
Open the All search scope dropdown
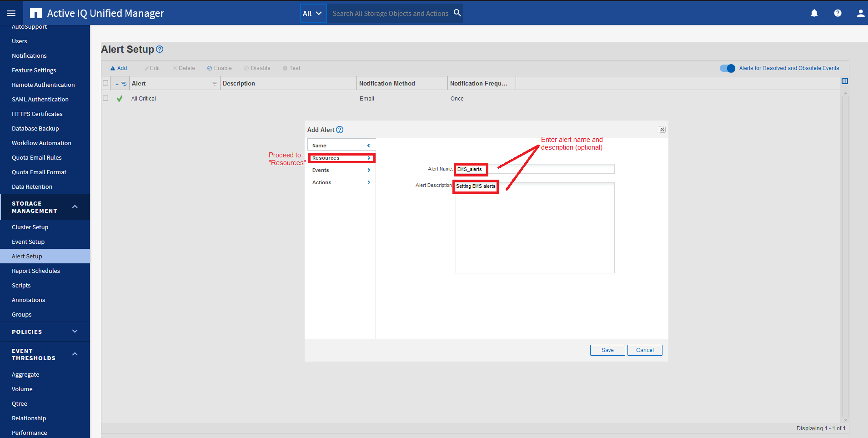click(313, 13)
